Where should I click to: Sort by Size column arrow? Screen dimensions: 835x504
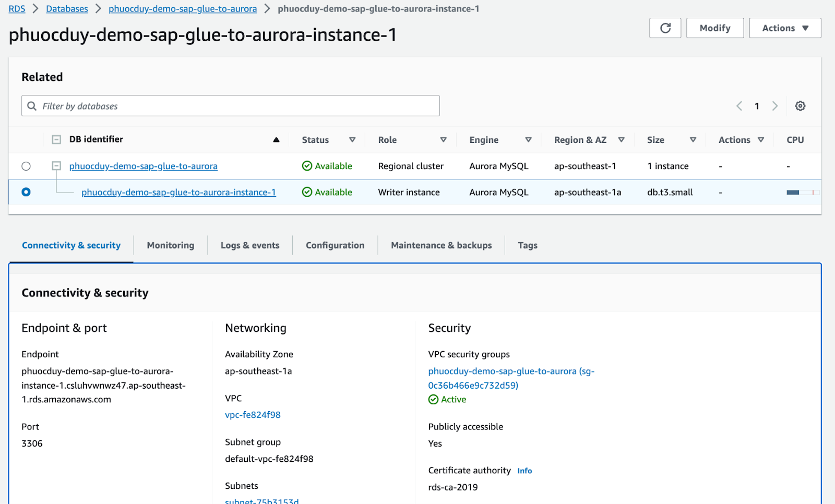click(693, 140)
